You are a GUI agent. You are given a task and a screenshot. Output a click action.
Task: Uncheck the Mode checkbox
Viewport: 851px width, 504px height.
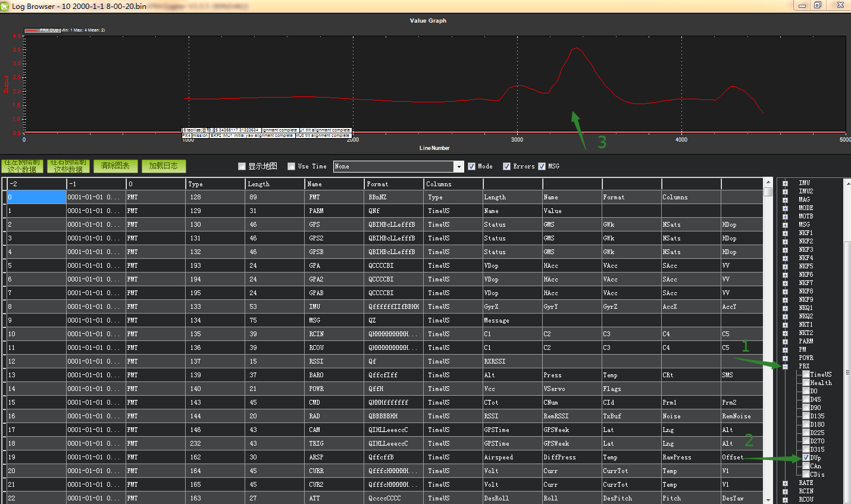coord(471,167)
